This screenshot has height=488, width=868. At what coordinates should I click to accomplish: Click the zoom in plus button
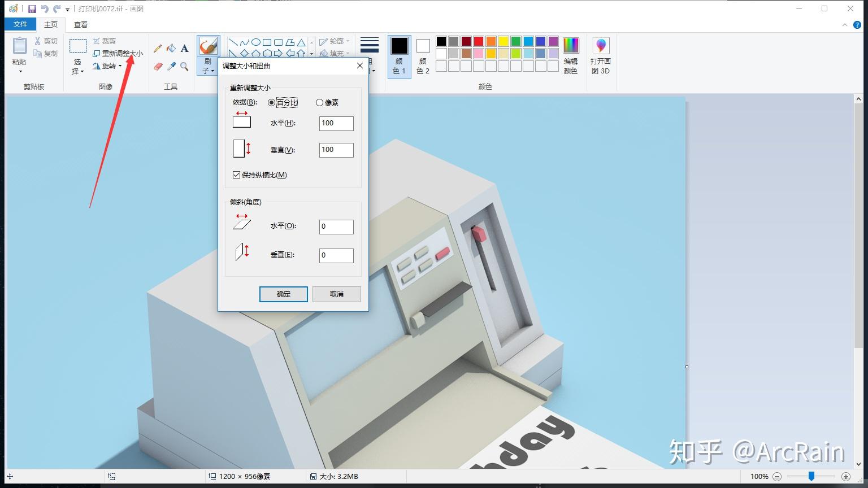point(846,477)
